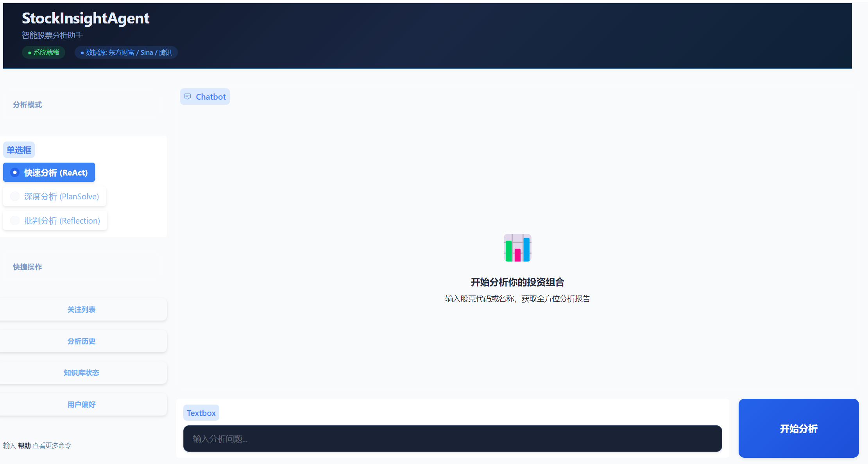Open 分析历史 analysis history
The height and width of the screenshot is (464, 868).
(81, 341)
